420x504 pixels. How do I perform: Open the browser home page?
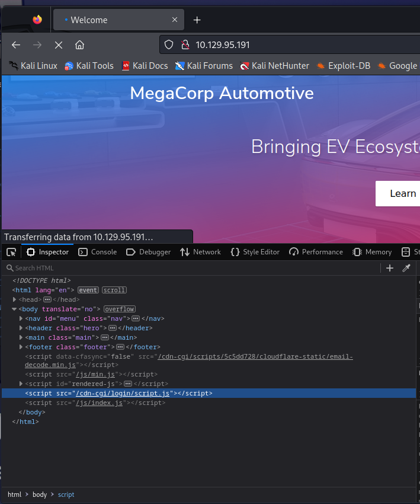pyautogui.click(x=79, y=45)
